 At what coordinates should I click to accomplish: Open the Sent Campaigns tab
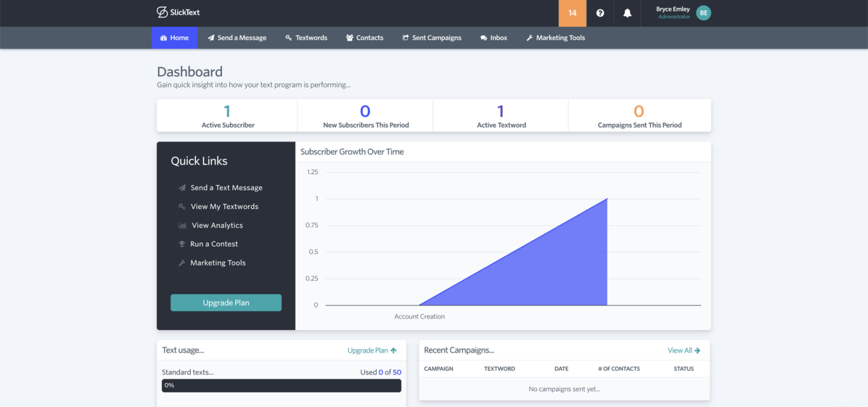tap(432, 38)
